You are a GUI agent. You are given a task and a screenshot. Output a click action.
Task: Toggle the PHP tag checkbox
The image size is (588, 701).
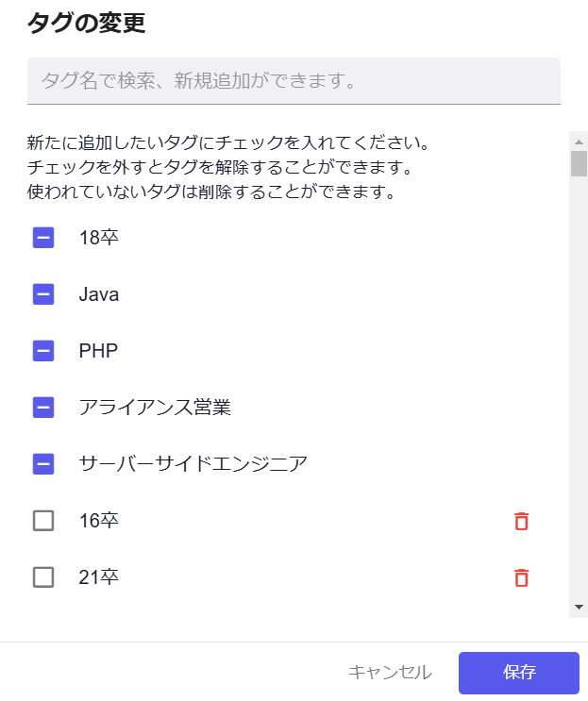43,351
